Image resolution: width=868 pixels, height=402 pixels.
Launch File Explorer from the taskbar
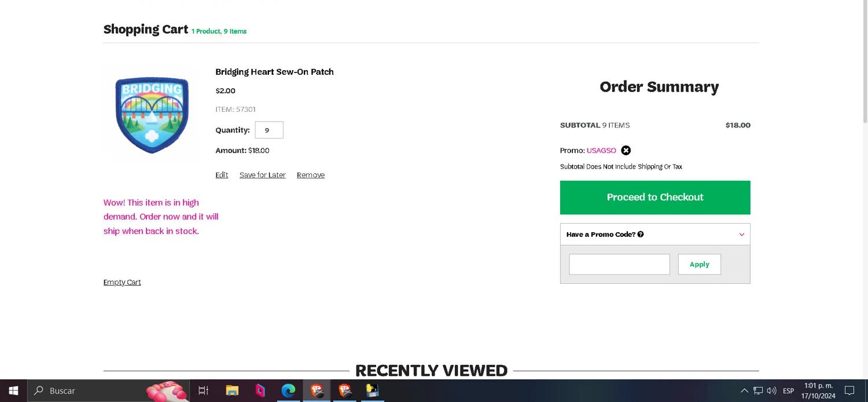point(232,390)
